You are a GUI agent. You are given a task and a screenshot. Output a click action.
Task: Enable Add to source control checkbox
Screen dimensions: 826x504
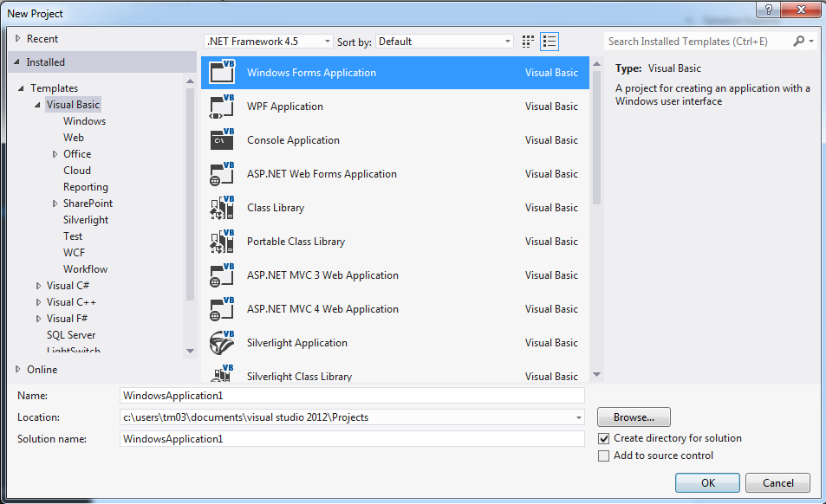(x=604, y=456)
